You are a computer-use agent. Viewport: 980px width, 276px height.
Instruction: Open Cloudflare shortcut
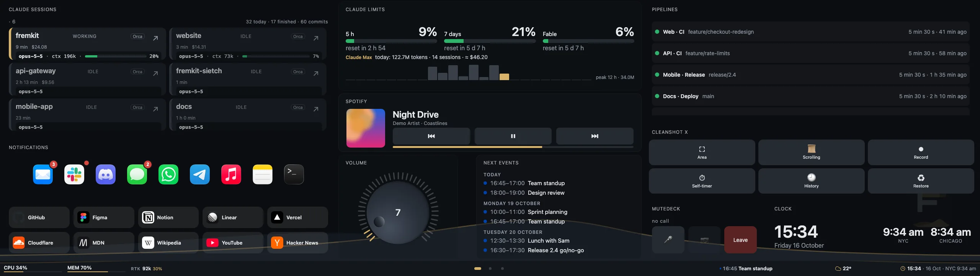(39, 243)
